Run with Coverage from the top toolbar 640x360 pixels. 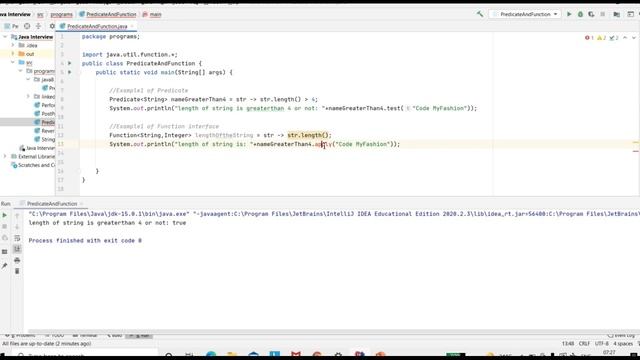click(591, 14)
